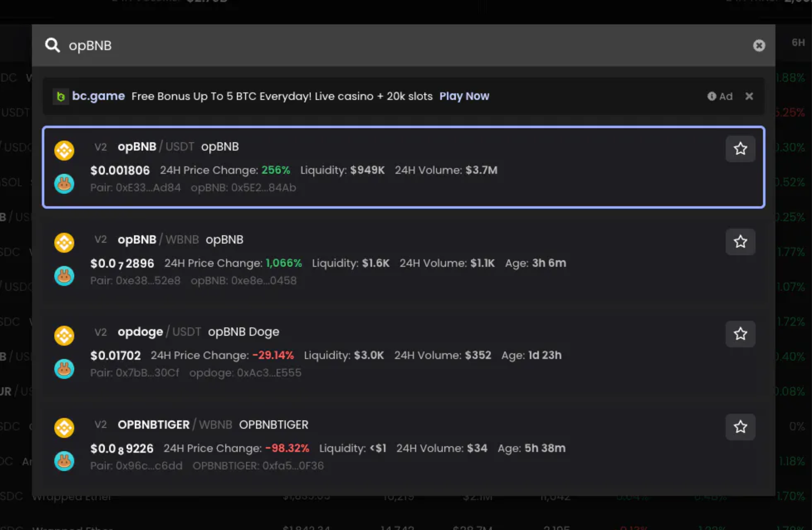Click the search magnifier icon
Screen dimensions: 812x530
[52, 45]
